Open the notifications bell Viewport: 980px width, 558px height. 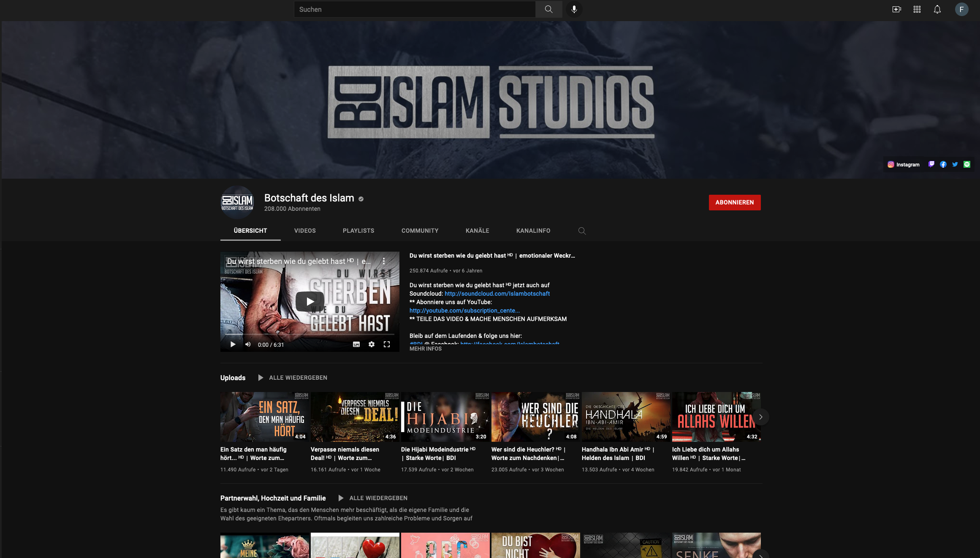pyautogui.click(x=937, y=9)
